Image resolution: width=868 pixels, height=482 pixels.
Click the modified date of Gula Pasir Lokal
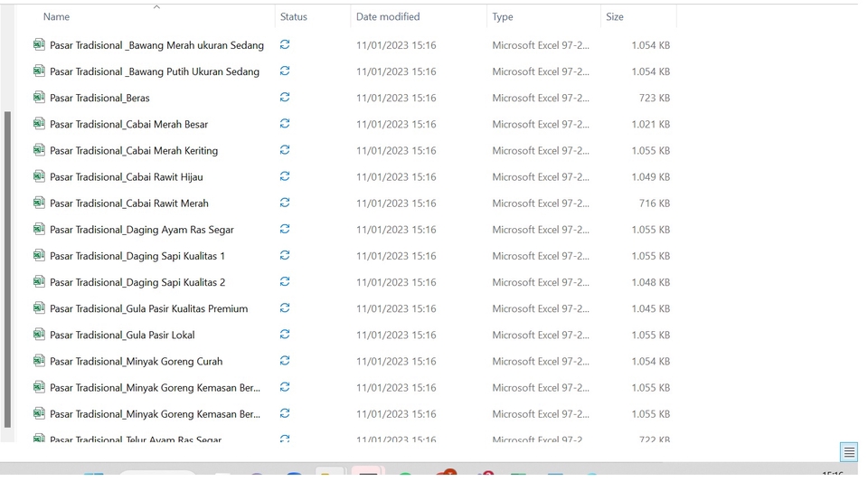point(396,335)
